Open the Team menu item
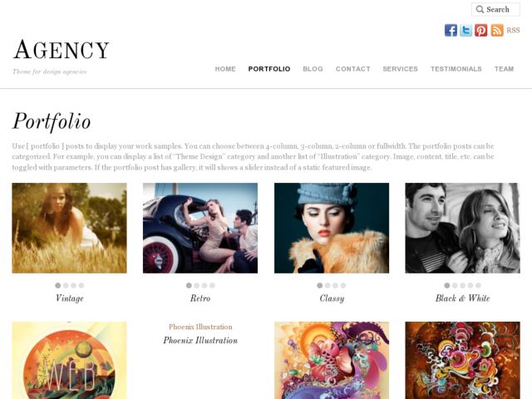 click(x=504, y=69)
